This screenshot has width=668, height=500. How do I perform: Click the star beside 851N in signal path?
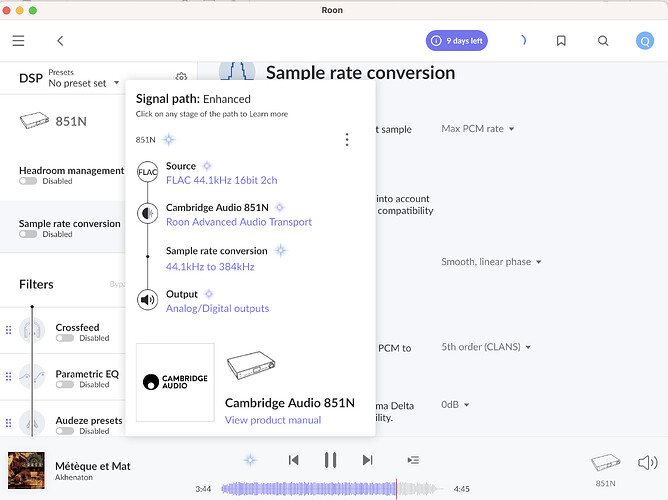(x=169, y=140)
